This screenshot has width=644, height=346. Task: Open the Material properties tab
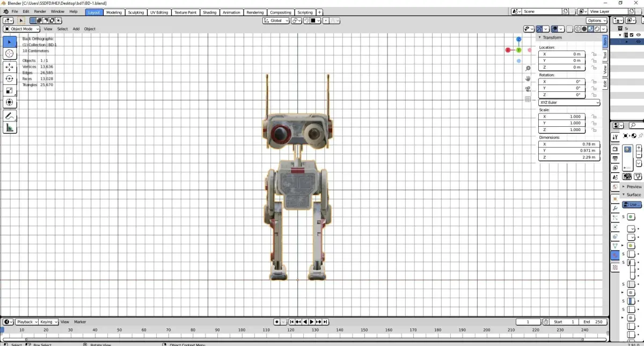click(615, 256)
